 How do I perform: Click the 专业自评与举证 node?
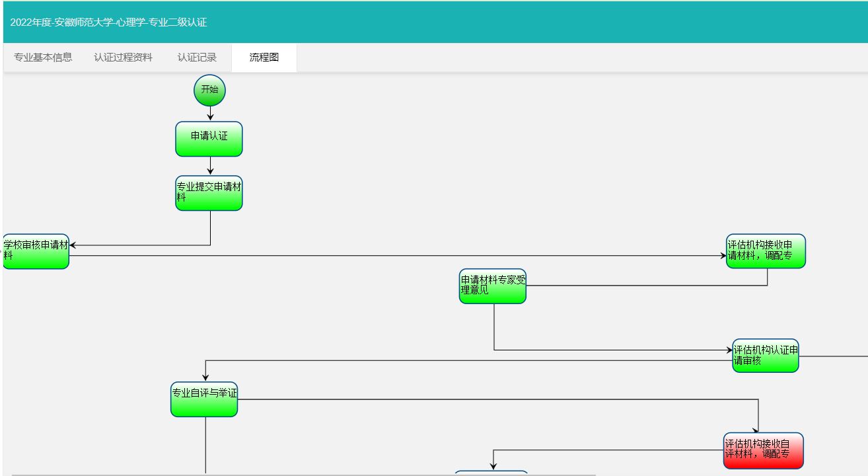click(204, 399)
